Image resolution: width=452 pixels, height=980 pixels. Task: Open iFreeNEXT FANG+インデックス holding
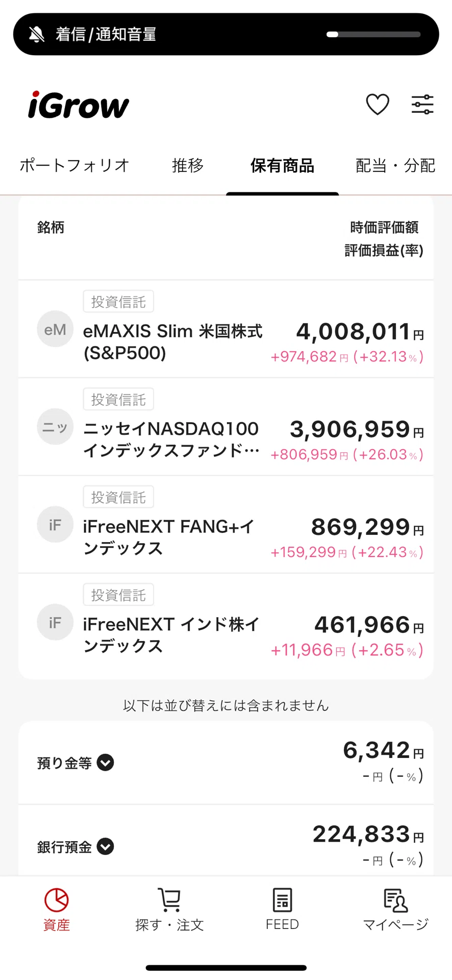(x=226, y=525)
